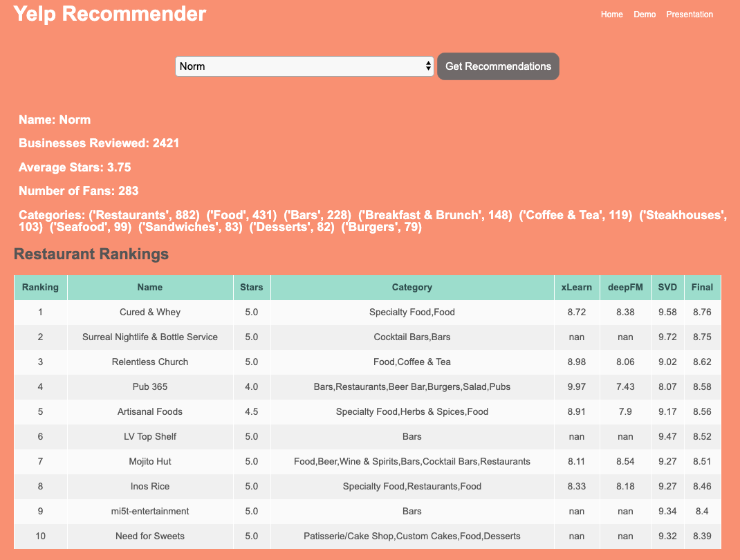Select the Cured & Whey restaurant name

tap(150, 312)
